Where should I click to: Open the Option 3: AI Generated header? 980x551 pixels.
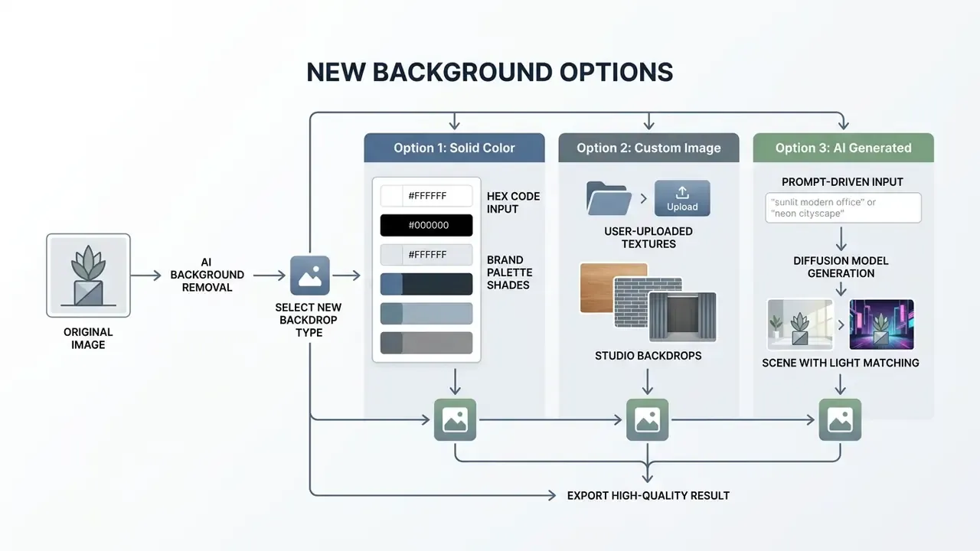843,148
